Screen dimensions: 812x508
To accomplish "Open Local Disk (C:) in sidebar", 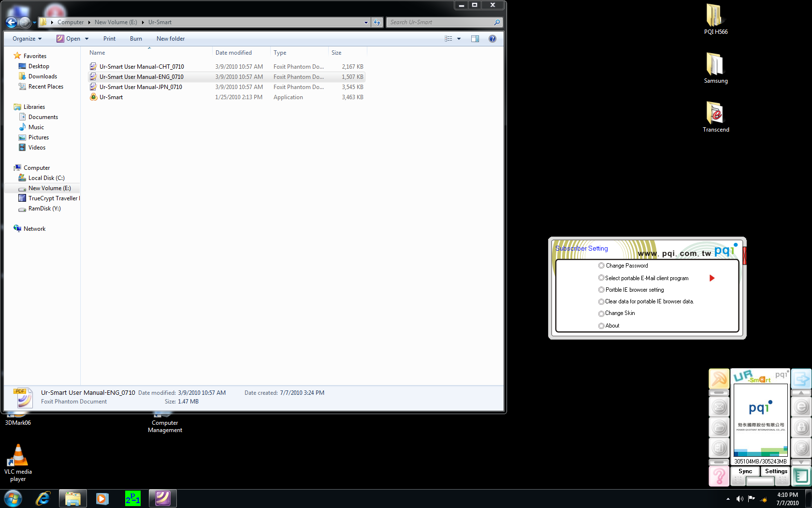I will point(46,178).
